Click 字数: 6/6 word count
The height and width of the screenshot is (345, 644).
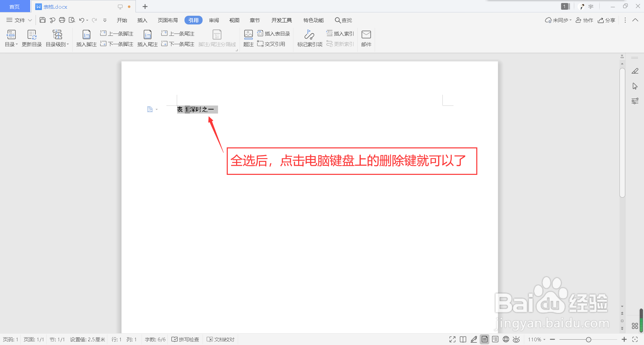click(155, 339)
